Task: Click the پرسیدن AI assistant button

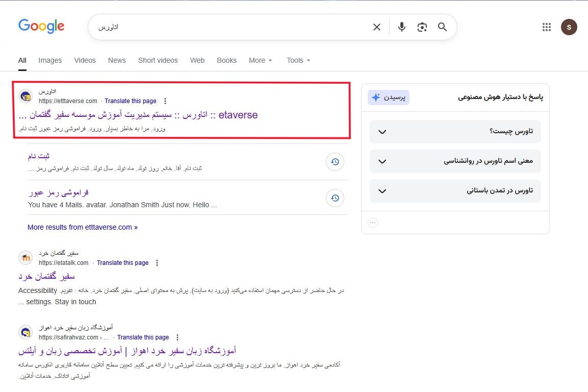Action: [x=389, y=97]
